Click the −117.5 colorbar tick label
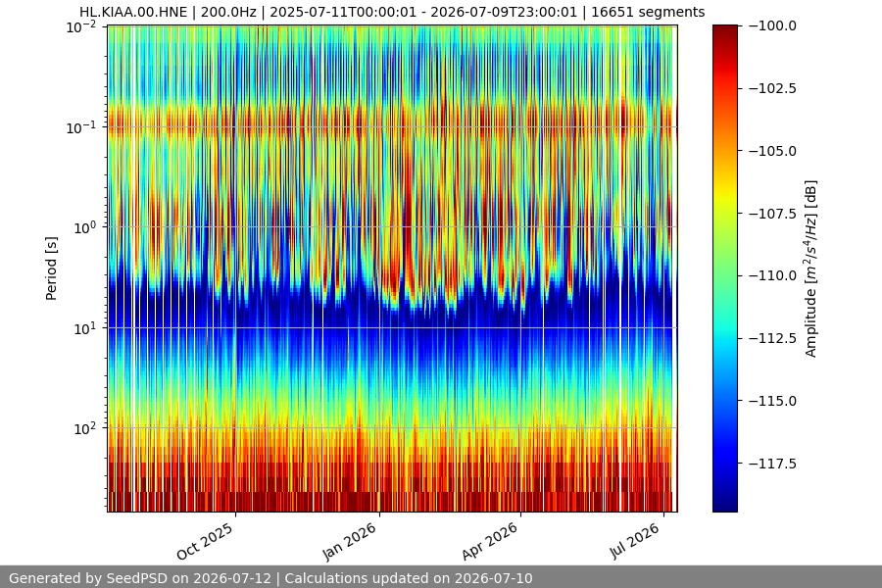Screen dimensions: 882x588 point(772,464)
